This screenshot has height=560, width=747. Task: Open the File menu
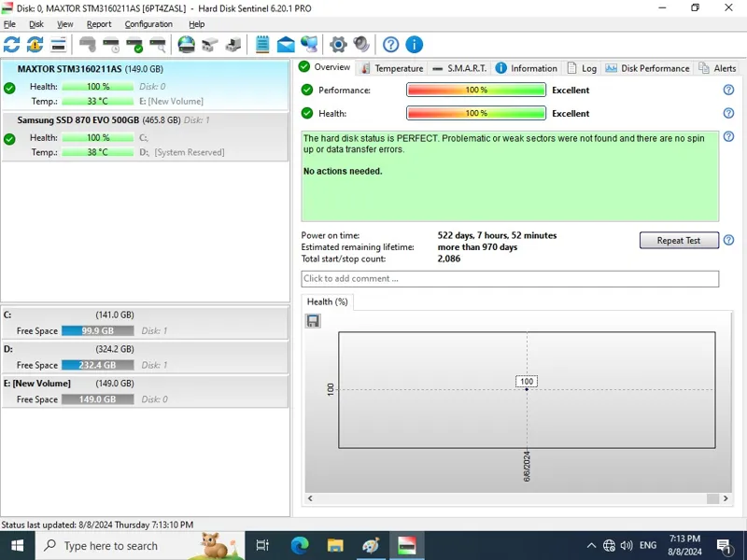(9, 24)
